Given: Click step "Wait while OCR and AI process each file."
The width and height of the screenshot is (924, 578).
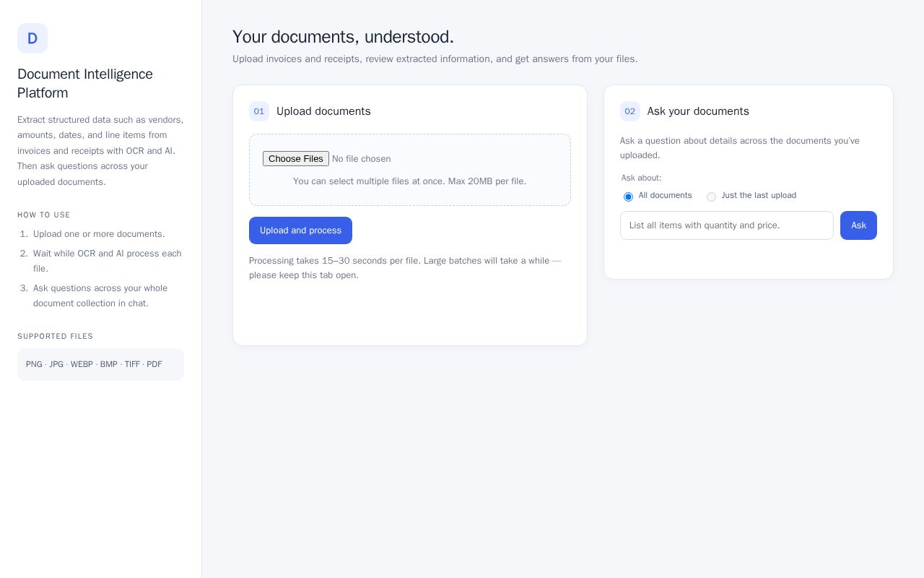Looking at the screenshot, I should click(108, 261).
